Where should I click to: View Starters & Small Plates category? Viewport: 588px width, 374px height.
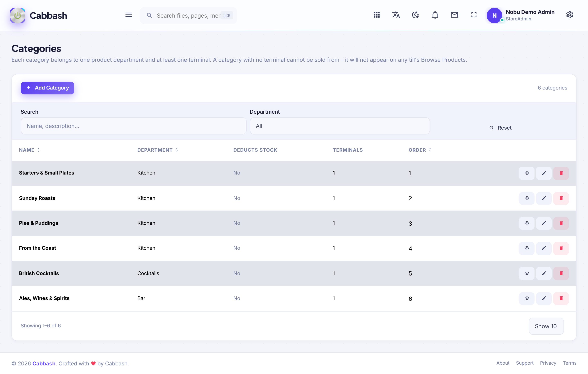(527, 173)
